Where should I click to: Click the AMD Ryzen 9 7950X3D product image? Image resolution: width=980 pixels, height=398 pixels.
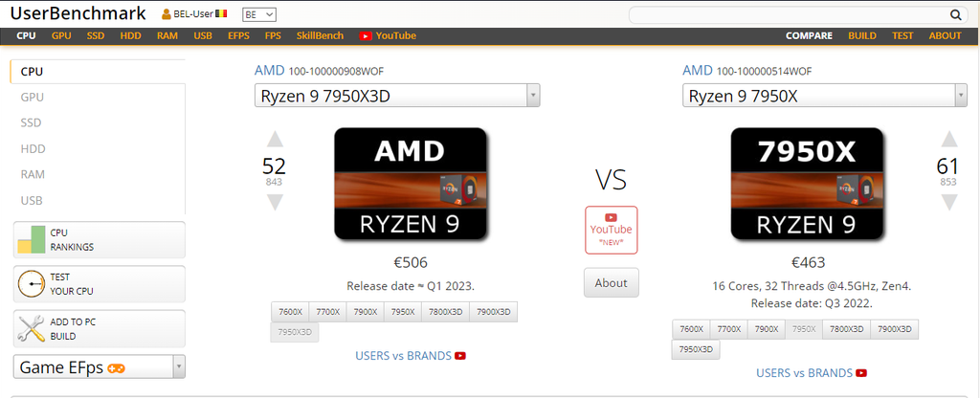click(411, 184)
